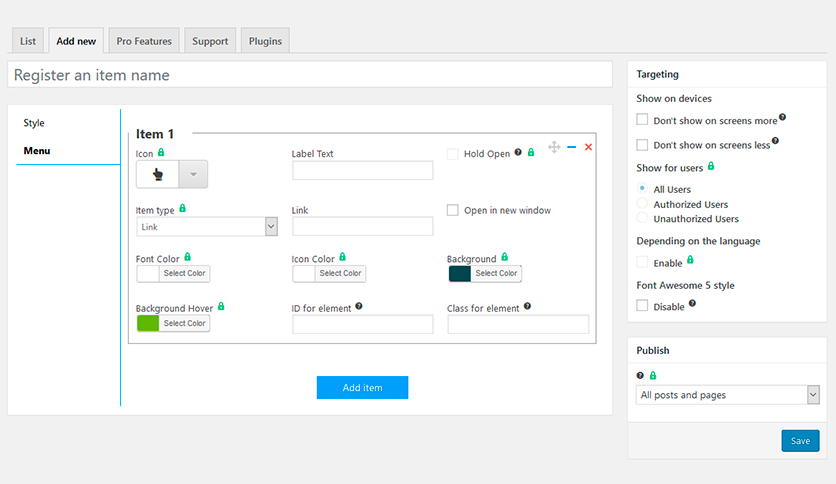Select the Authorized Users radio option
This screenshot has height=484, width=836.
[642, 204]
